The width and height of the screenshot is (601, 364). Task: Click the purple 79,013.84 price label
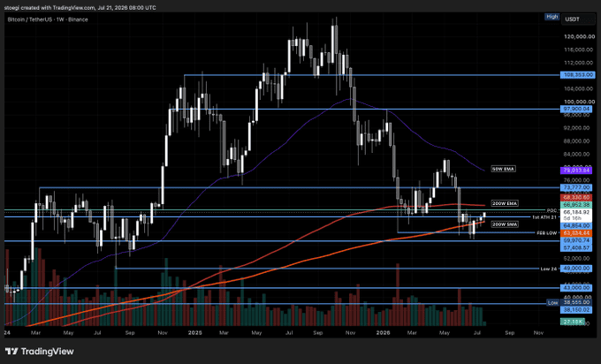click(x=576, y=171)
